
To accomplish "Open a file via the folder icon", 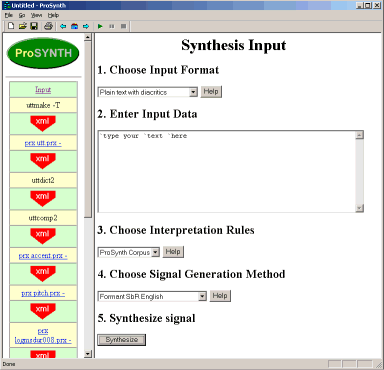I will [22, 26].
